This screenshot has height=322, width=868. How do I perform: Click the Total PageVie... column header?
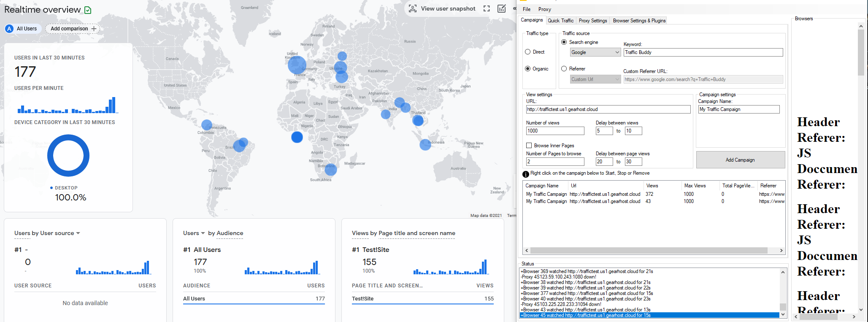(738, 186)
